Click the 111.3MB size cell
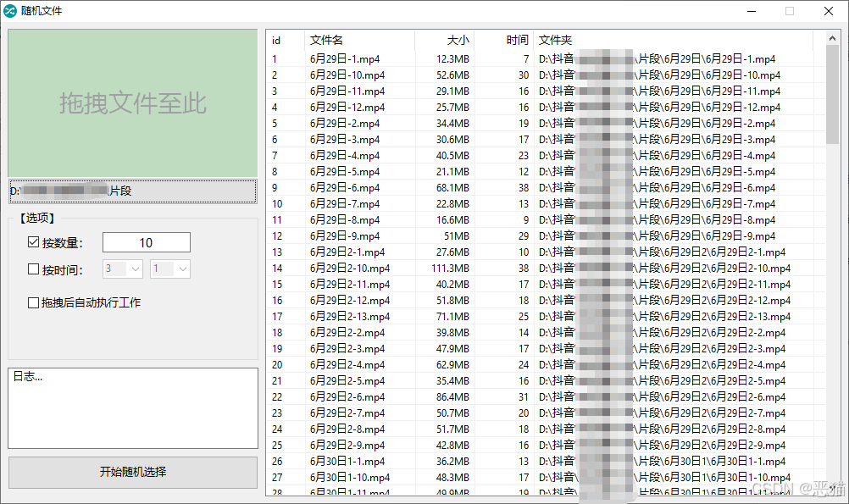Viewport: 849px width, 504px height. point(451,269)
